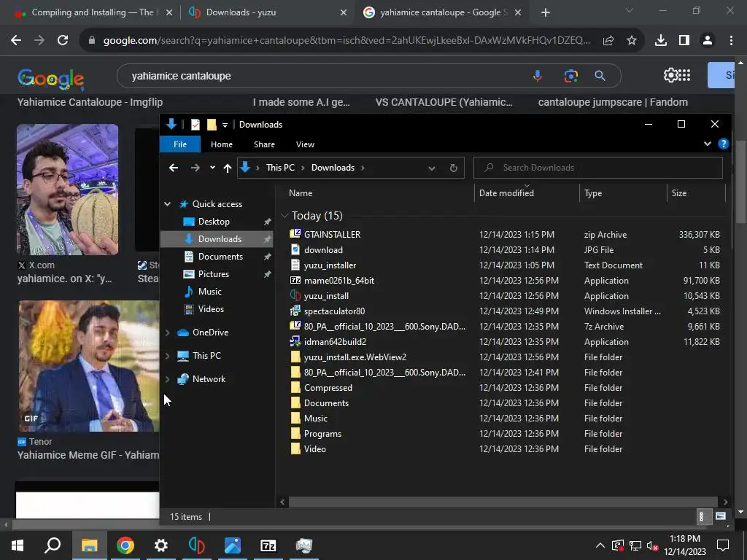Open taskbar search

53,545
